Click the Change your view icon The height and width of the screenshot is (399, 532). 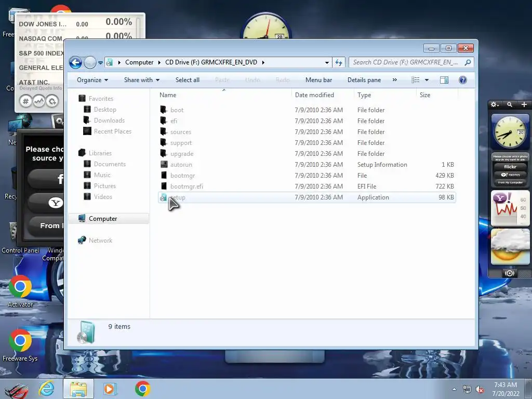[415, 80]
